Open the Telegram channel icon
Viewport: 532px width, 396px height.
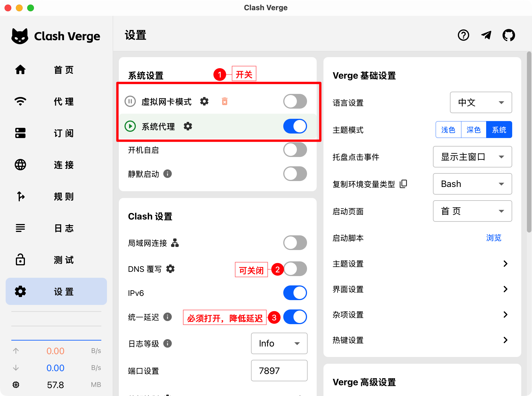(486, 35)
